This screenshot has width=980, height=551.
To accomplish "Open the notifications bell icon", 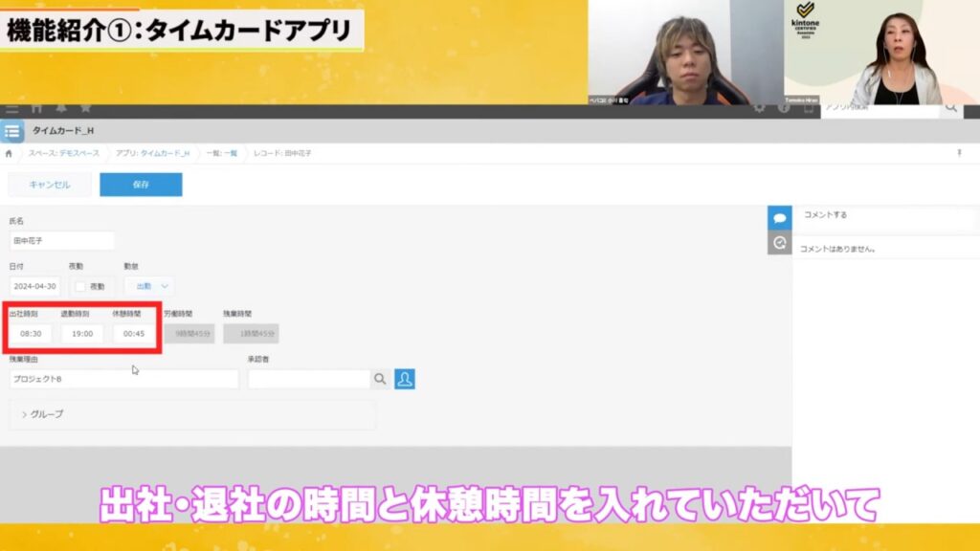I will click(61, 108).
